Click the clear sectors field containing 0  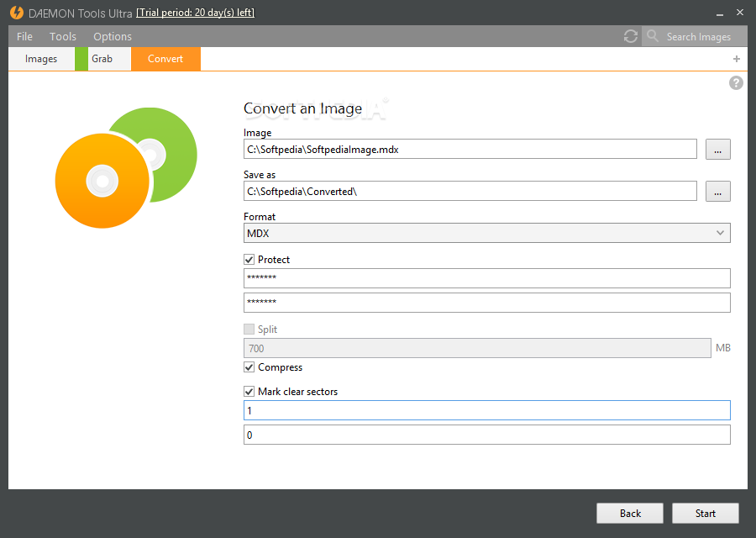tap(487, 435)
